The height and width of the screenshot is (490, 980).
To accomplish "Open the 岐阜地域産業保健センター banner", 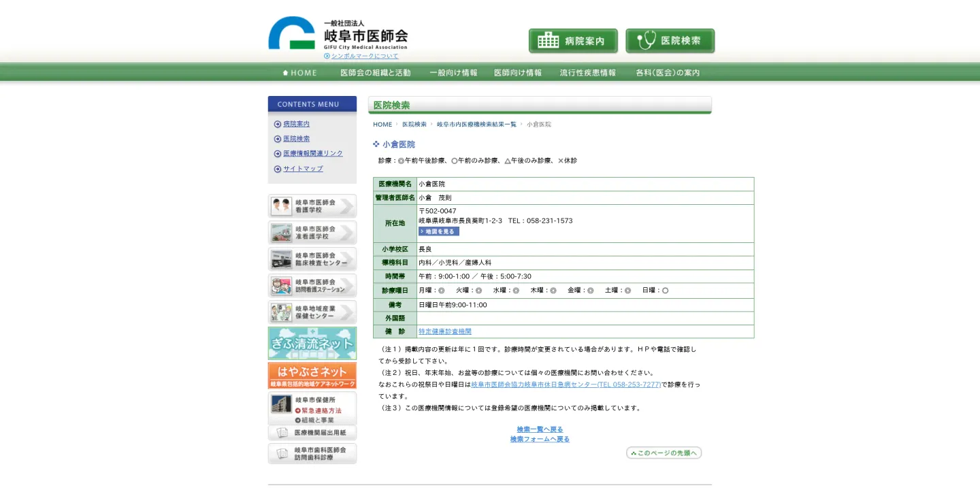I will coord(312,312).
